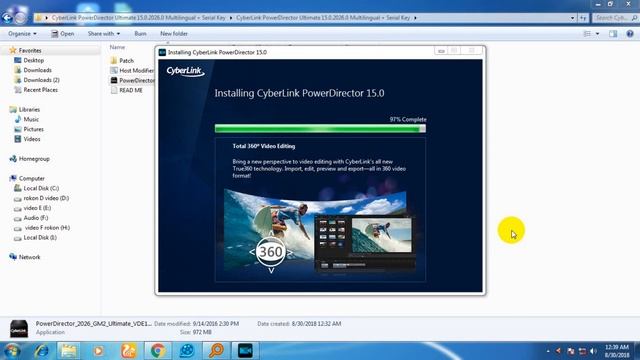Open the Pictures library
This screenshot has height=360, width=640.
[29, 129]
